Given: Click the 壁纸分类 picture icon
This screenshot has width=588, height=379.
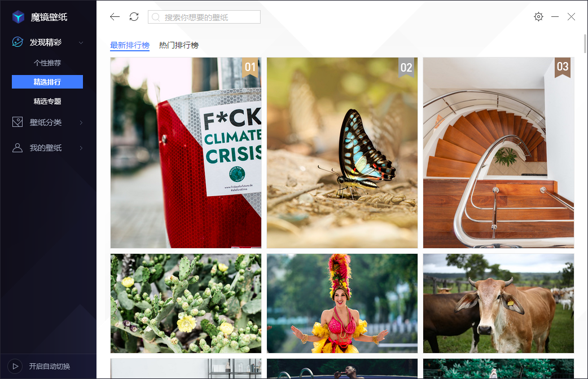Looking at the screenshot, I should [17, 122].
